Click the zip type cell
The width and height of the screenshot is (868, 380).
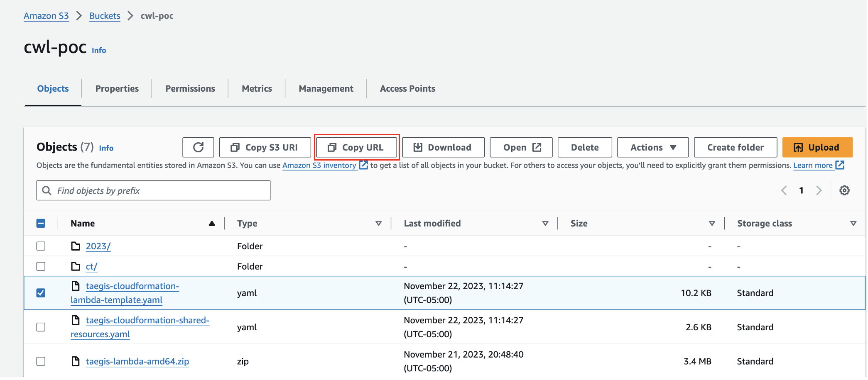(x=243, y=361)
